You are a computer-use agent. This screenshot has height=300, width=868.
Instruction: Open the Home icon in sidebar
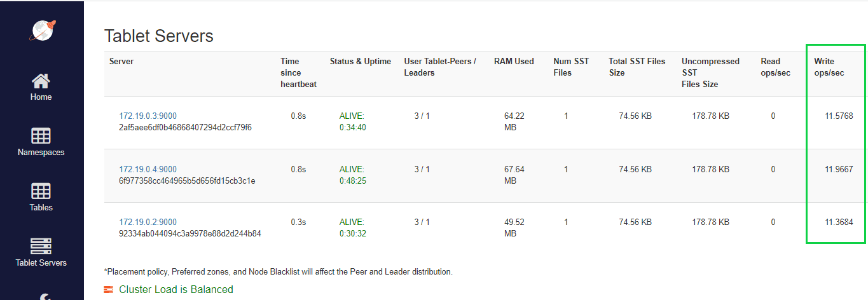tap(41, 81)
